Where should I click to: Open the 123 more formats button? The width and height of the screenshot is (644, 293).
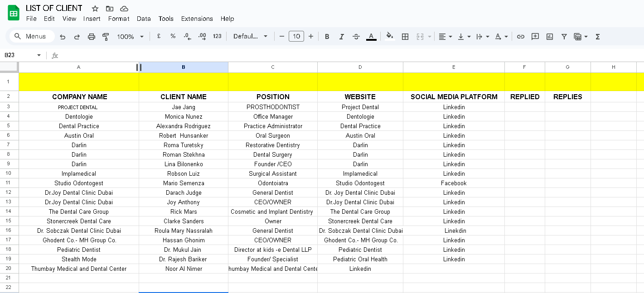tap(218, 36)
